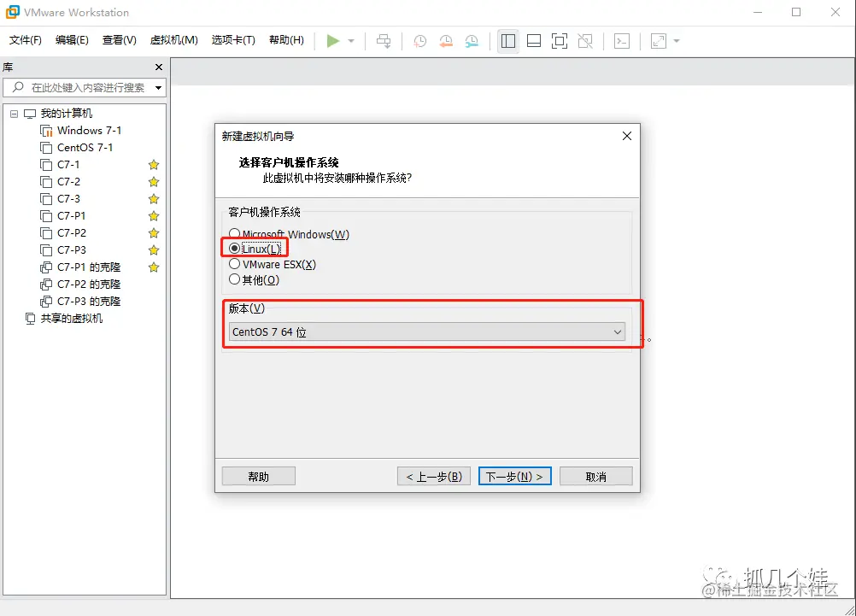Select Windows 7-1 virtual machine
This screenshot has width=856, height=616.
81,131
